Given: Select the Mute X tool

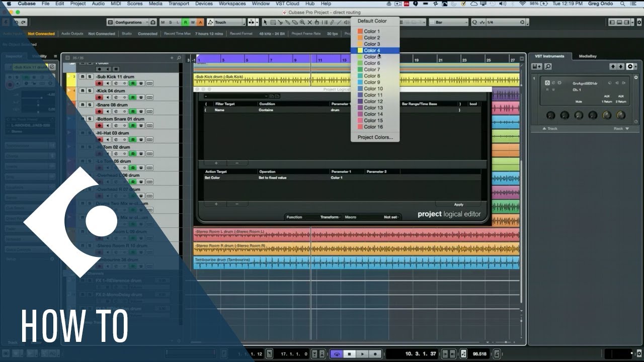Looking at the screenshot, I should click(310, 22).
